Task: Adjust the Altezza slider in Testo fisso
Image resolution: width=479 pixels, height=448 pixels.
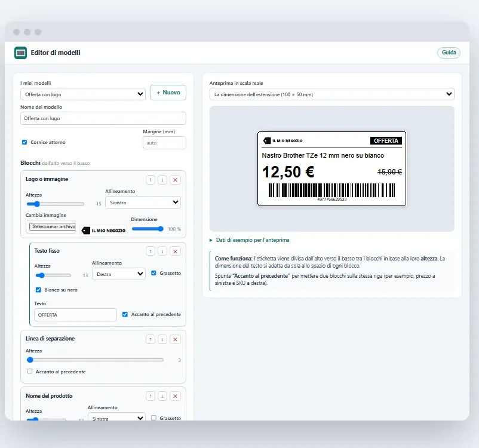Action: [x=53, y=275]
